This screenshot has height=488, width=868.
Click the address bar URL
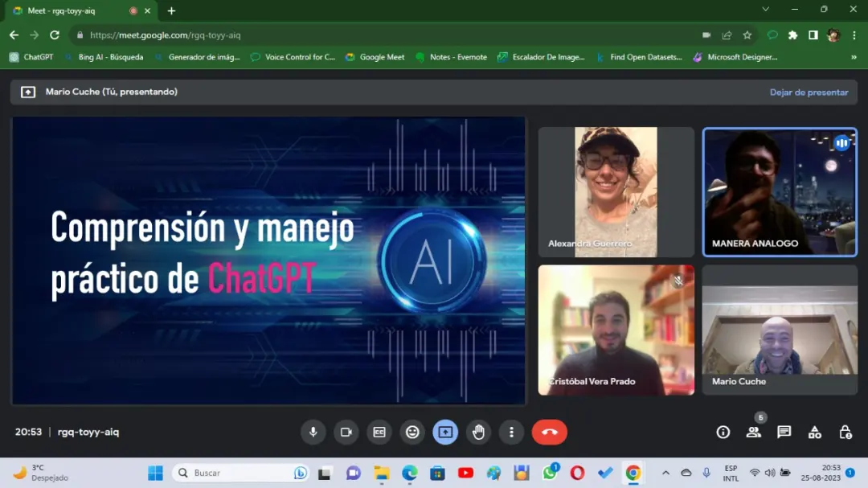click(165, 35)
